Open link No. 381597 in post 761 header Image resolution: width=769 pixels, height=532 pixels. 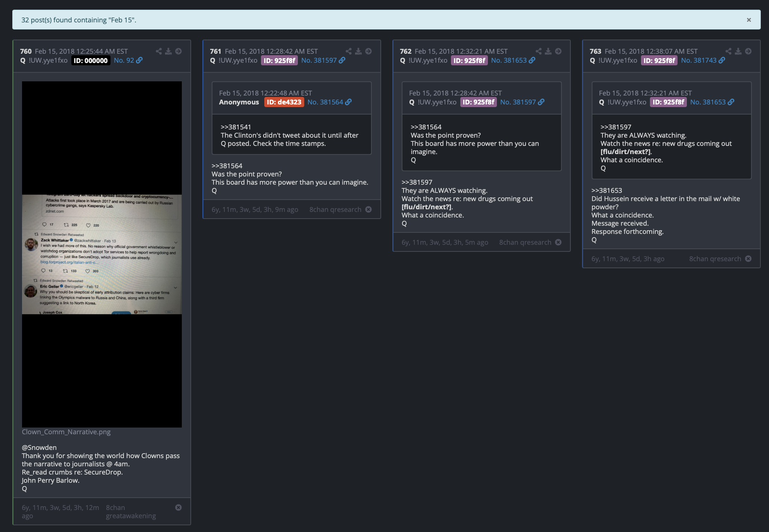tap(319, 60)
